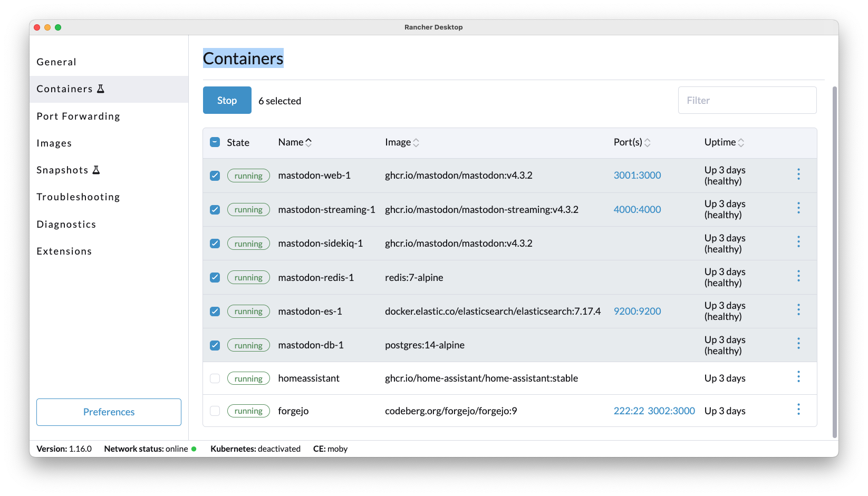Sort the table by Uptime column

(724, 142)
